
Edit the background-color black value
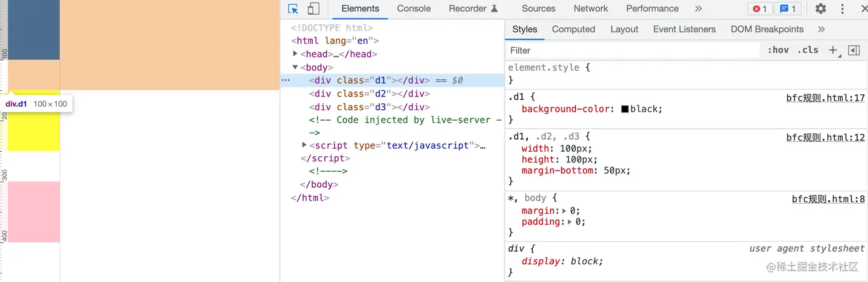pos(645,109)
